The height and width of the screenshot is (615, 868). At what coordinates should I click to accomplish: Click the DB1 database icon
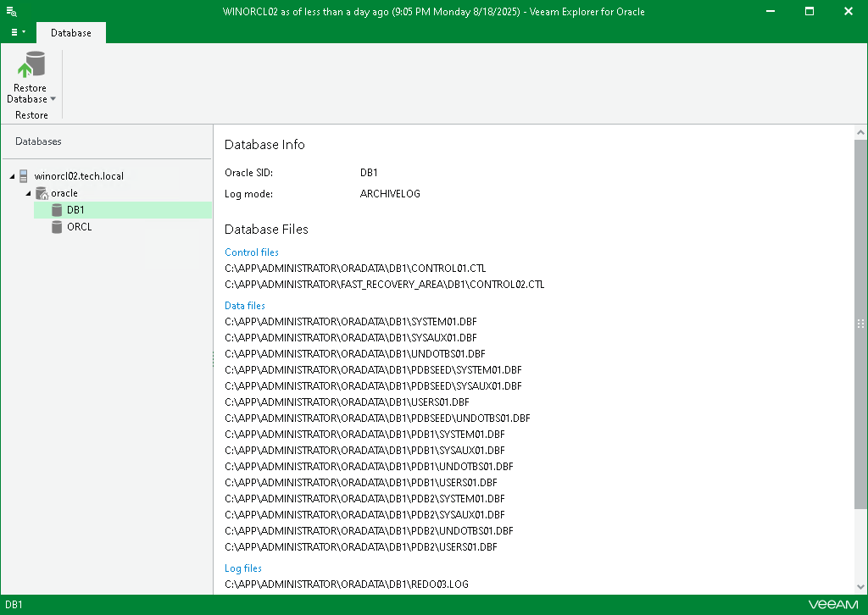click(x=57, y=210)
